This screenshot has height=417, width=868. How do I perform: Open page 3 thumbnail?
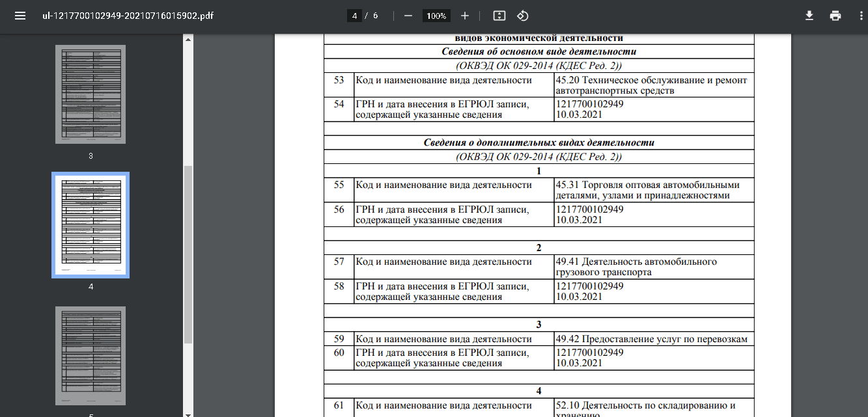[x=91, y=94]
